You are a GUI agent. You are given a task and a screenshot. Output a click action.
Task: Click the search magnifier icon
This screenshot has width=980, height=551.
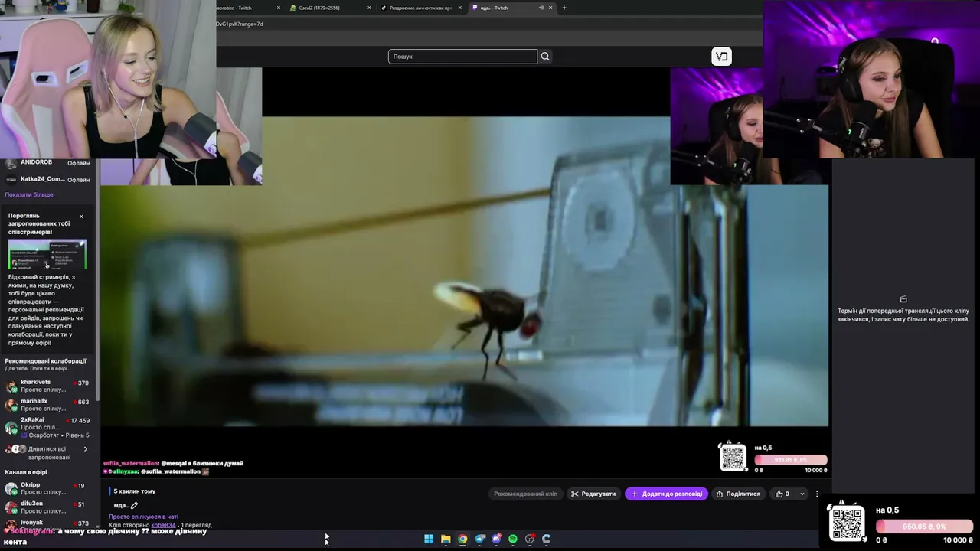545,57
